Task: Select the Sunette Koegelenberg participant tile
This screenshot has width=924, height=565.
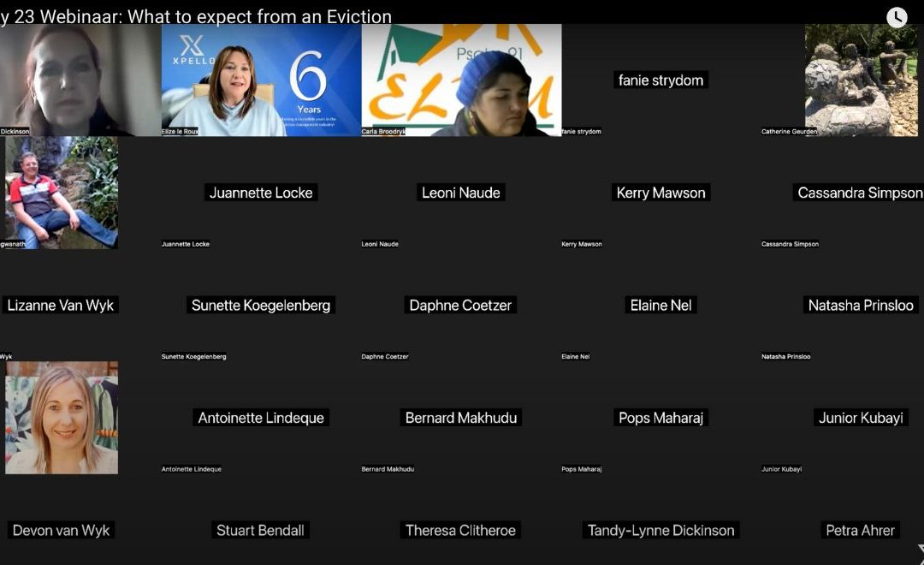Action: (x=261, y=306)
